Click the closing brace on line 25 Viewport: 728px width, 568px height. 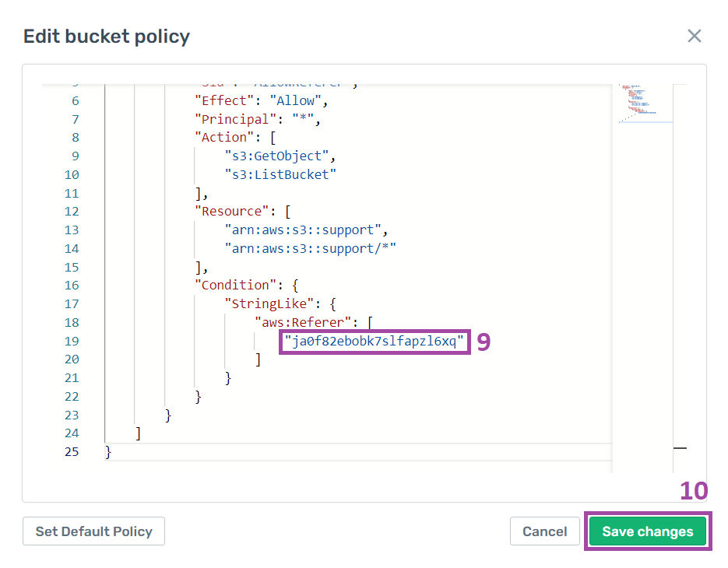click(108, 452)
